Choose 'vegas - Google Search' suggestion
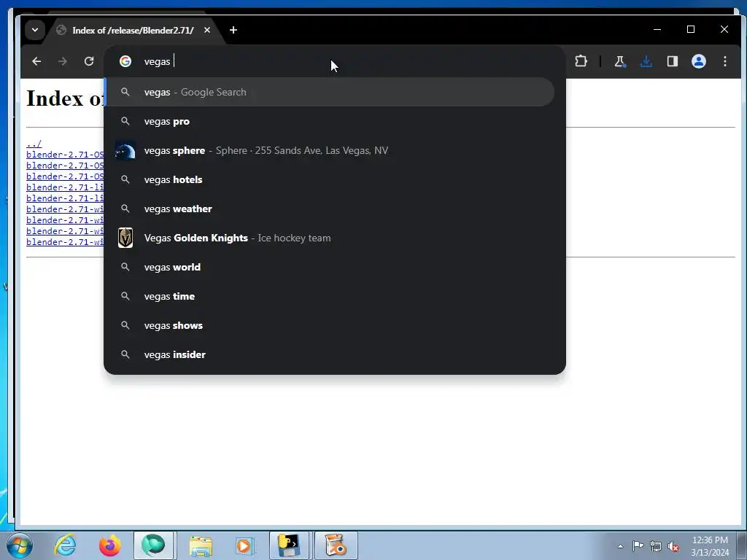The height and width of the screenshot is (560, 747). (330, 92)
